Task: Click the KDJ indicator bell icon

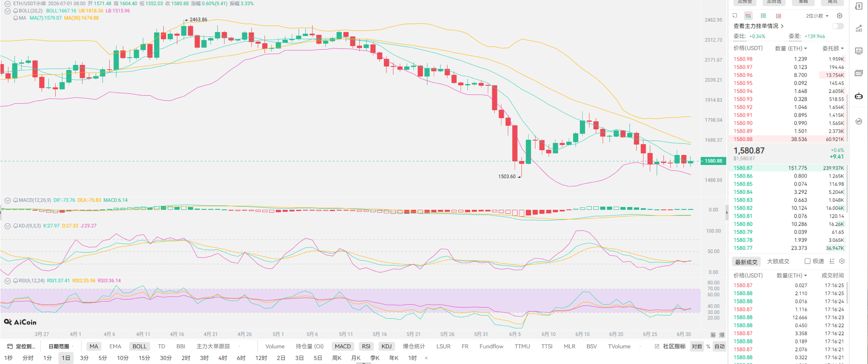Action: 16,226
